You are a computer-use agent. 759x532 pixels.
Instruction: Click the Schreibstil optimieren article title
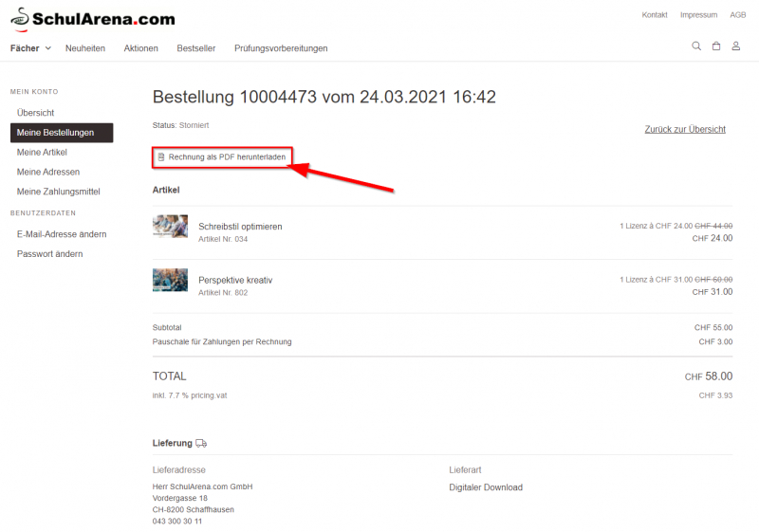pos(240,227)
